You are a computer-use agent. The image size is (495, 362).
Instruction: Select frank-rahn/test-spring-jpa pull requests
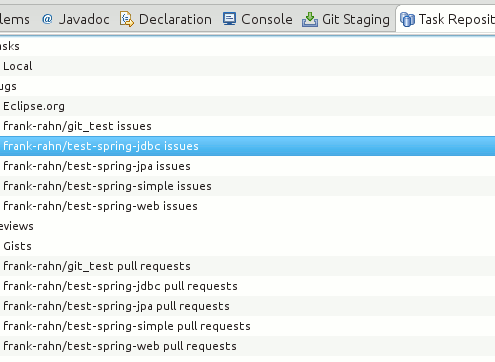[247, 306]
